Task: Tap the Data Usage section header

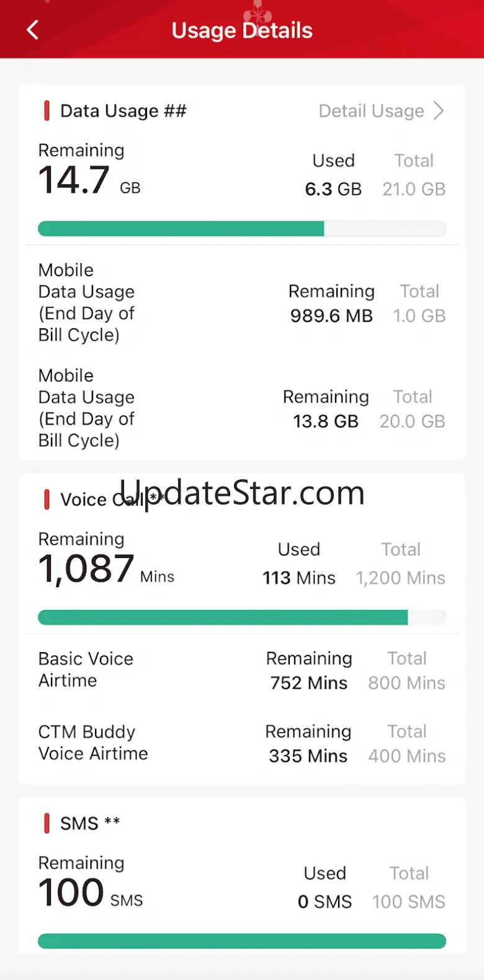Action: (123, 111)
